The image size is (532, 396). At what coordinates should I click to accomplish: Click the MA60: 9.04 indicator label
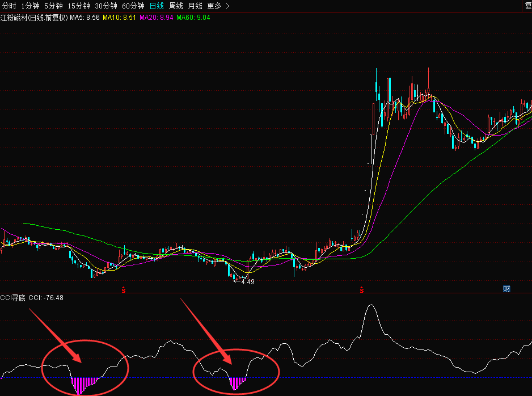[x=193, y=18]
